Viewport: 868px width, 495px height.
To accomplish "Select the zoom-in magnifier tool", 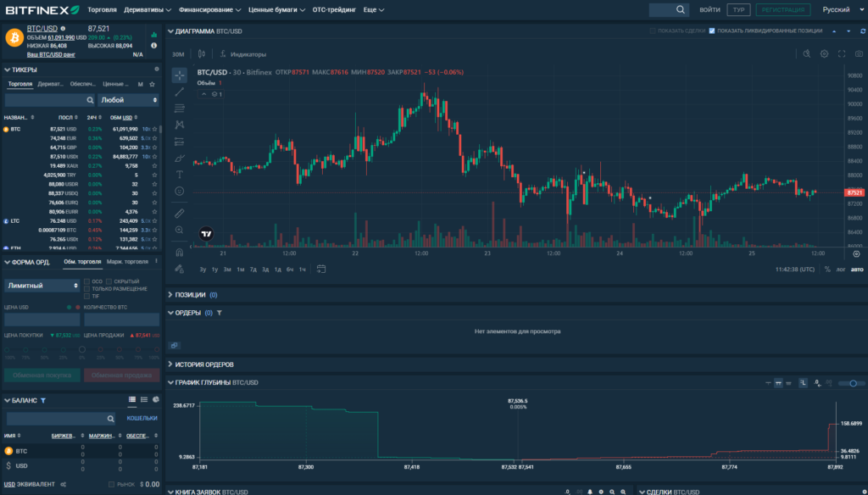I will pyautogui.click(x=179, y=231).
